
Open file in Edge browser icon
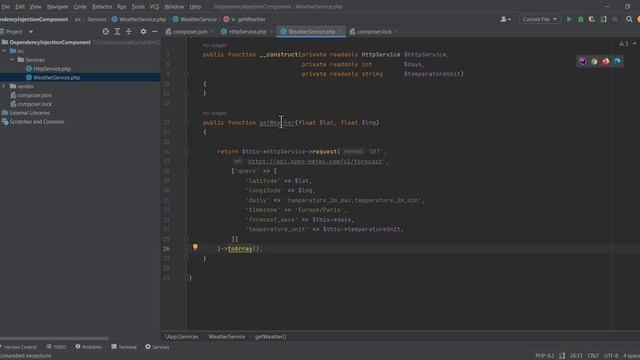click(x=617, y=61)
